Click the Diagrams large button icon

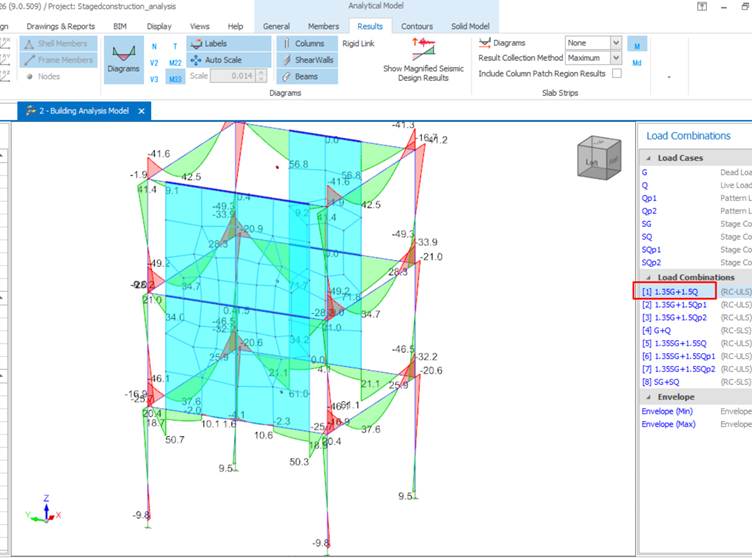point(124,59)
